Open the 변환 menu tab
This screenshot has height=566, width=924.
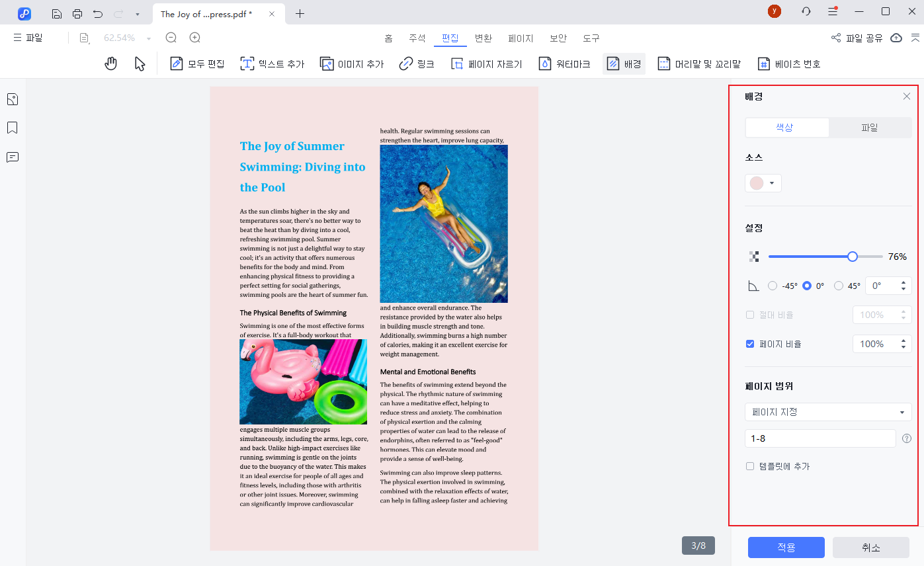point(483,38)
